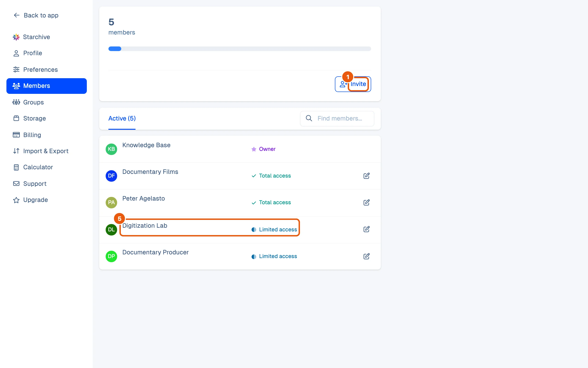This screenshot has height=368, width=588.
Task: Click the Storage box icon
Action: (x=16, y=118)
